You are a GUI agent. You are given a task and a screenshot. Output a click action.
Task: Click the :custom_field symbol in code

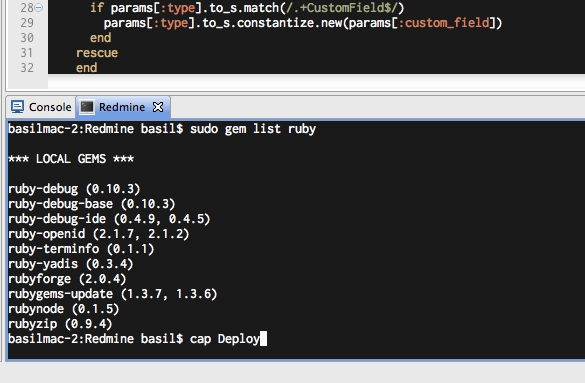point(444,23)
